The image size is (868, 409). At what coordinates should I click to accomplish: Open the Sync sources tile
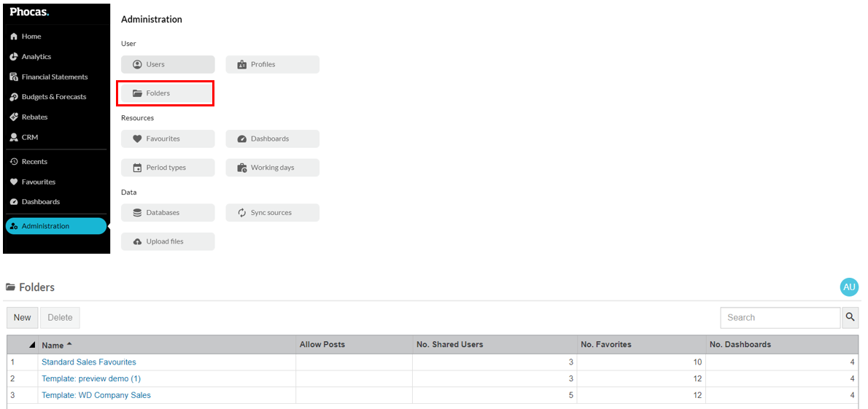pos(272,213)
